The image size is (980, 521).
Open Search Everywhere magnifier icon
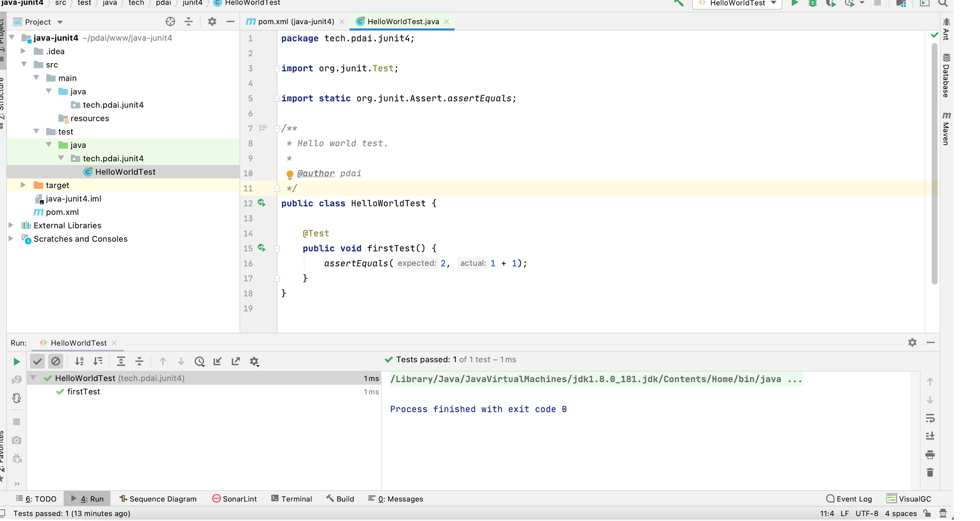(943, 3)
